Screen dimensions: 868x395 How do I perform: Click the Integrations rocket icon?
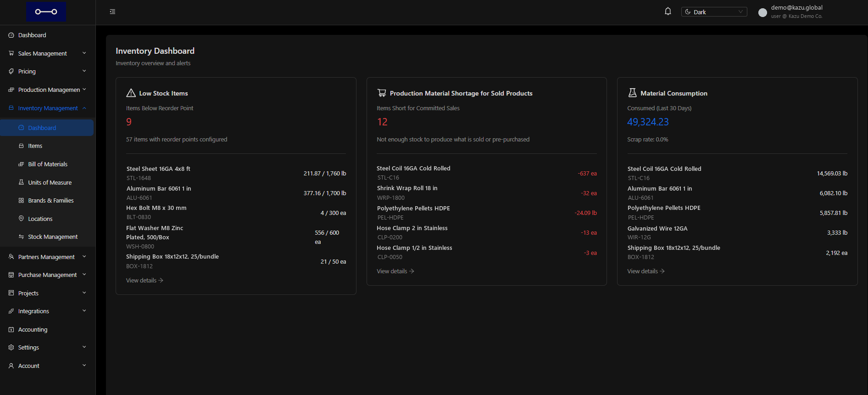11,311
